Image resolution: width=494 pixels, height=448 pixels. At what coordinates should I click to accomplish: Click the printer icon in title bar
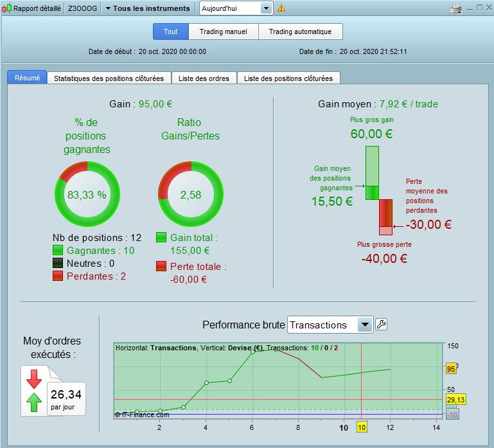tap(455, 8)
